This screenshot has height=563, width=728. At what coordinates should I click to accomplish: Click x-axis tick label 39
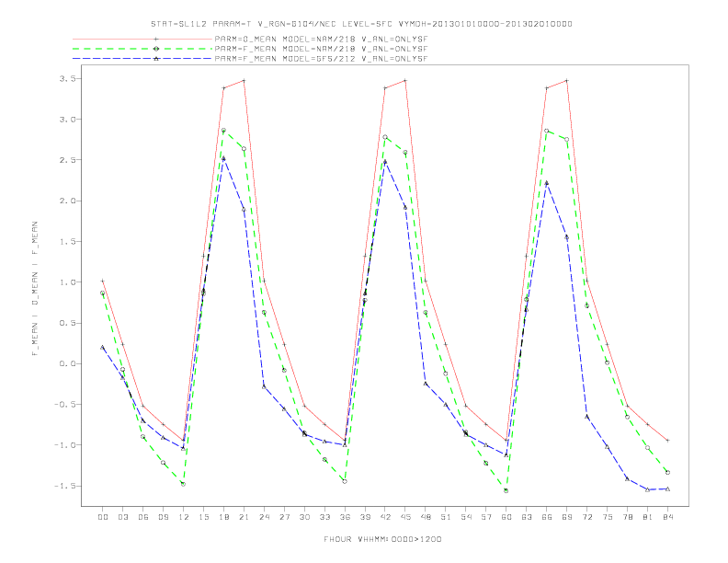pos(365,517)
